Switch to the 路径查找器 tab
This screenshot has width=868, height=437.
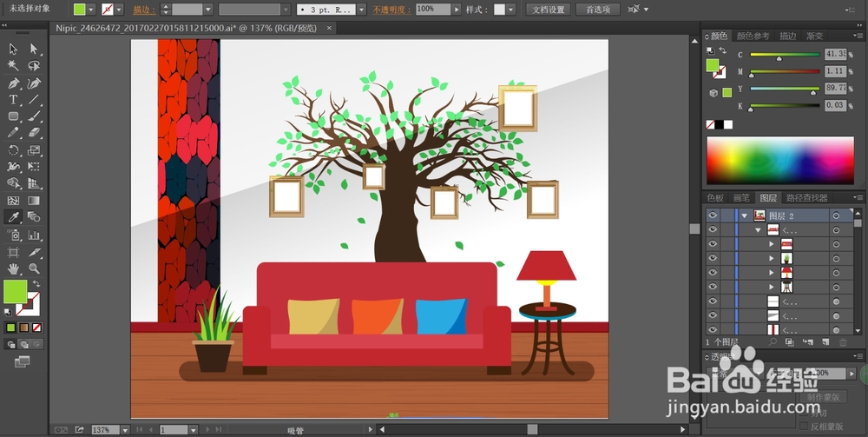(x=806, y=198)
